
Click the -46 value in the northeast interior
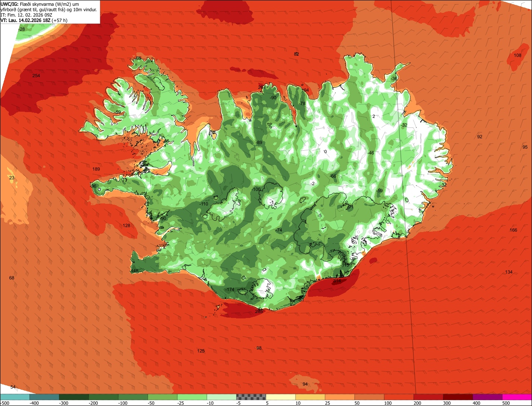pos(371,153)
